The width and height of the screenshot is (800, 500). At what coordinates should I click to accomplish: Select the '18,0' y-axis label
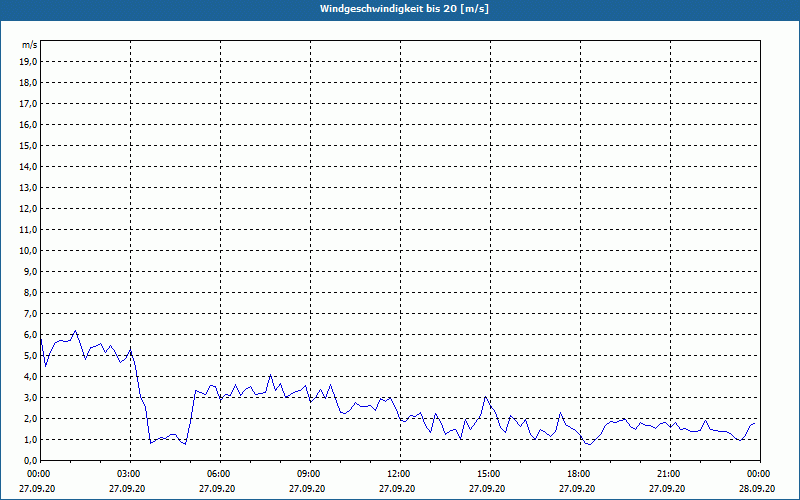(x=28, y=83)
